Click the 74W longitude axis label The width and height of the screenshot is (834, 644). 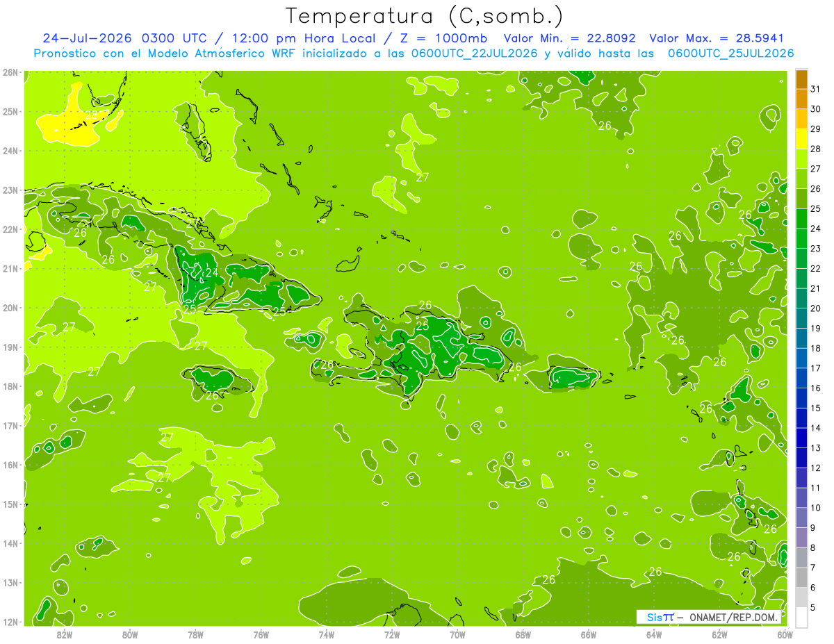pyautogui.click(x=327, y=635)
